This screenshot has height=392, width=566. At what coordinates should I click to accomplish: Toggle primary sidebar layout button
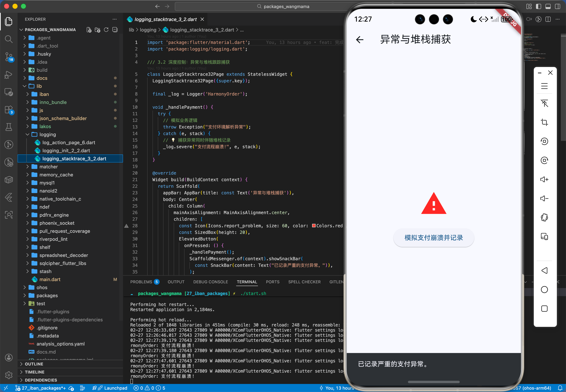click(539, 6)
